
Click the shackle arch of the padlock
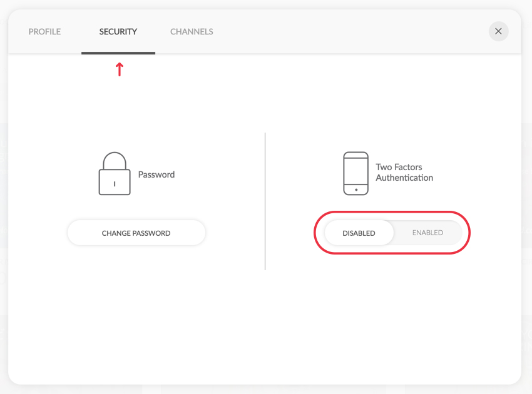click(115, 161)
